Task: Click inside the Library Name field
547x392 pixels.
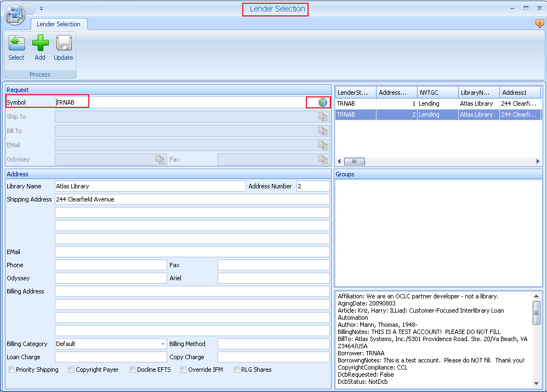Action: [x=148, y=186]
